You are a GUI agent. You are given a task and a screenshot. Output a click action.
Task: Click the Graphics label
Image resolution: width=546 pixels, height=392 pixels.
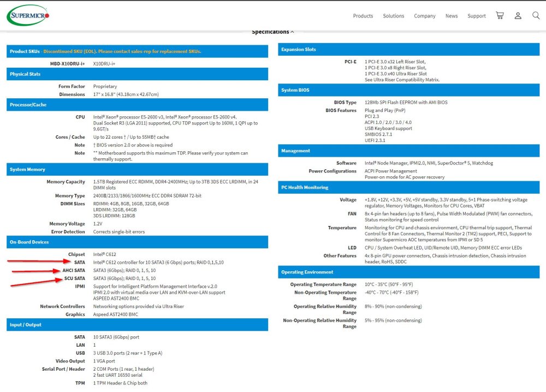click(75, 314)
